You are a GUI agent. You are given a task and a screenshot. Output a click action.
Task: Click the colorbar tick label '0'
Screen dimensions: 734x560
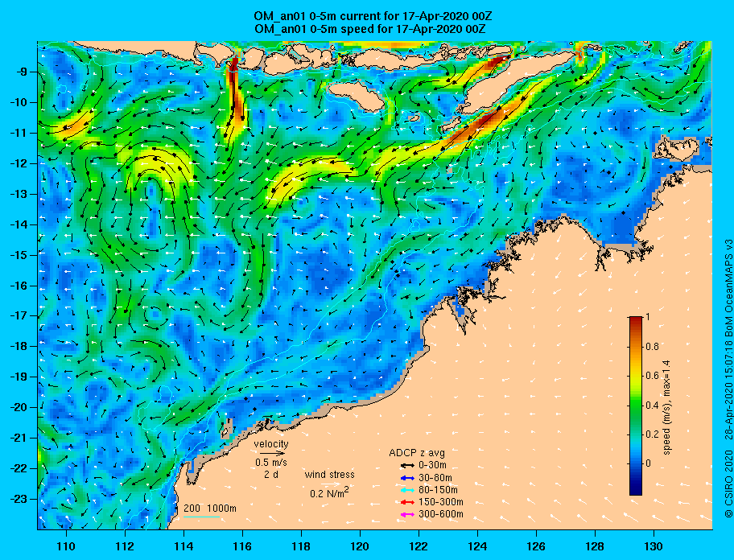tap(648, 463)
